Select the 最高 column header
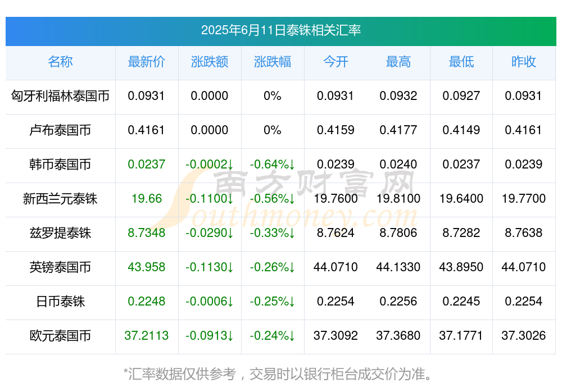 [398, 62]
